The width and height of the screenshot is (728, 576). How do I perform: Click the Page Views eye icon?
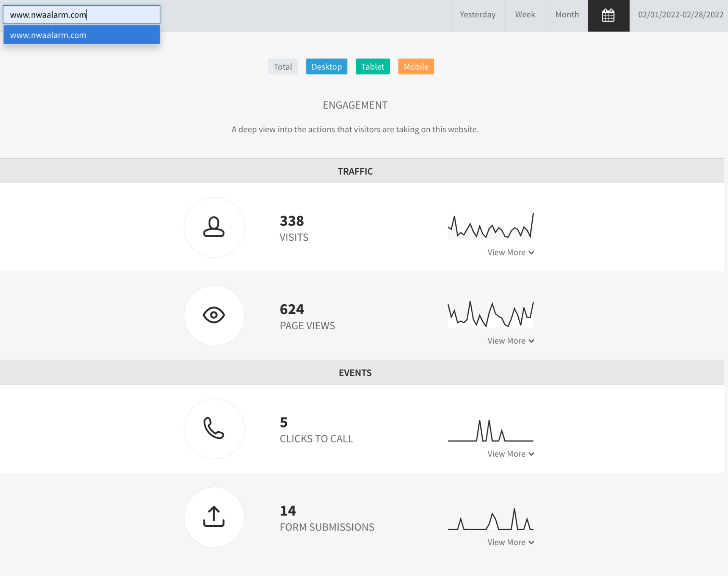(214, 315)
